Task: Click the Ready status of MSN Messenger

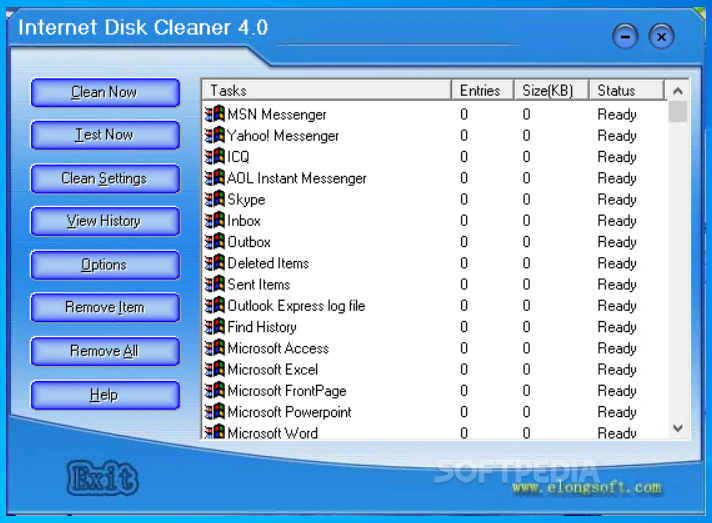Action: click(x=617, y=114)
